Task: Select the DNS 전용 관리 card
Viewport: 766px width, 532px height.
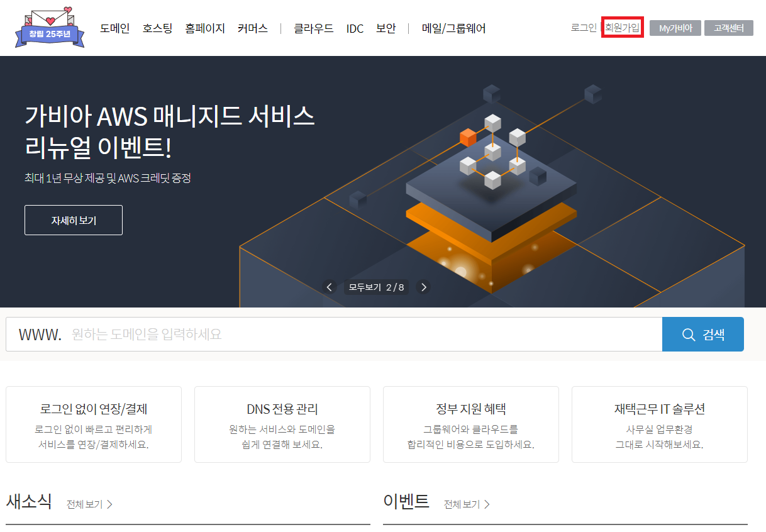Action: pyautogui.click(x=282, y=424)
